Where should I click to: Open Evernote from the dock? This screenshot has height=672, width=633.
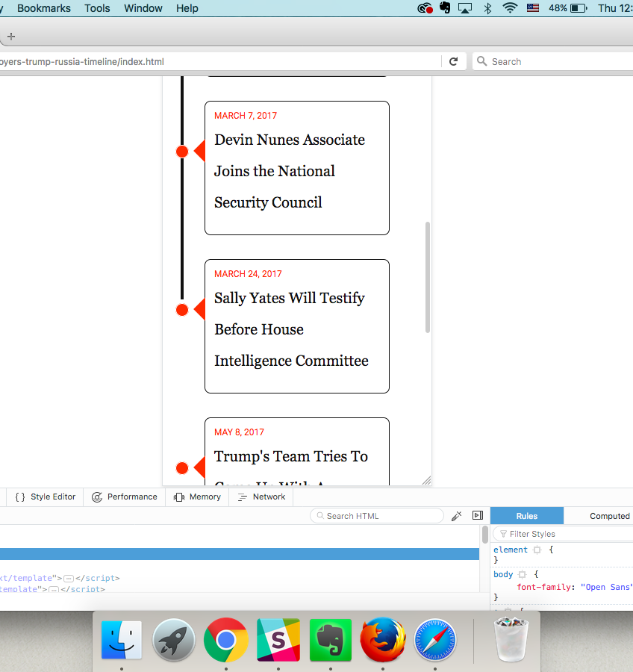click(x=330, y=640)
